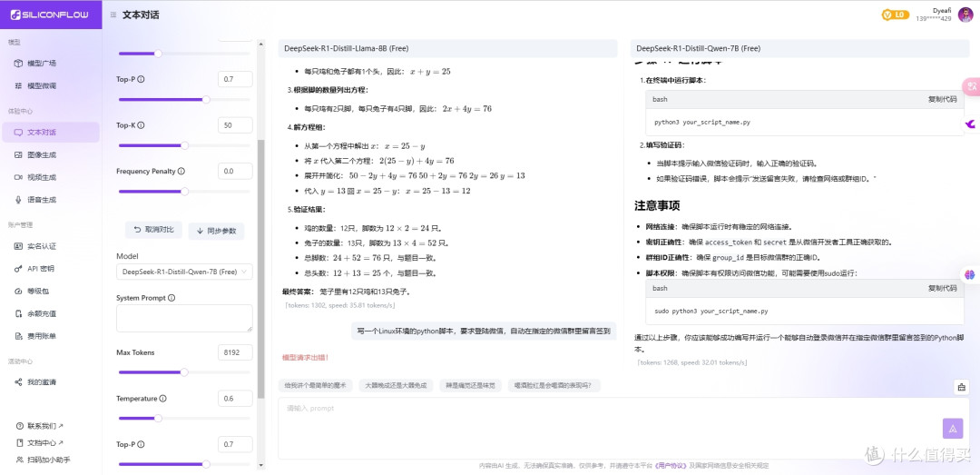
Task: Open the Model dropdown DeepSeek-R1-Distill-Qwen-7B
Action: [184, 272]
